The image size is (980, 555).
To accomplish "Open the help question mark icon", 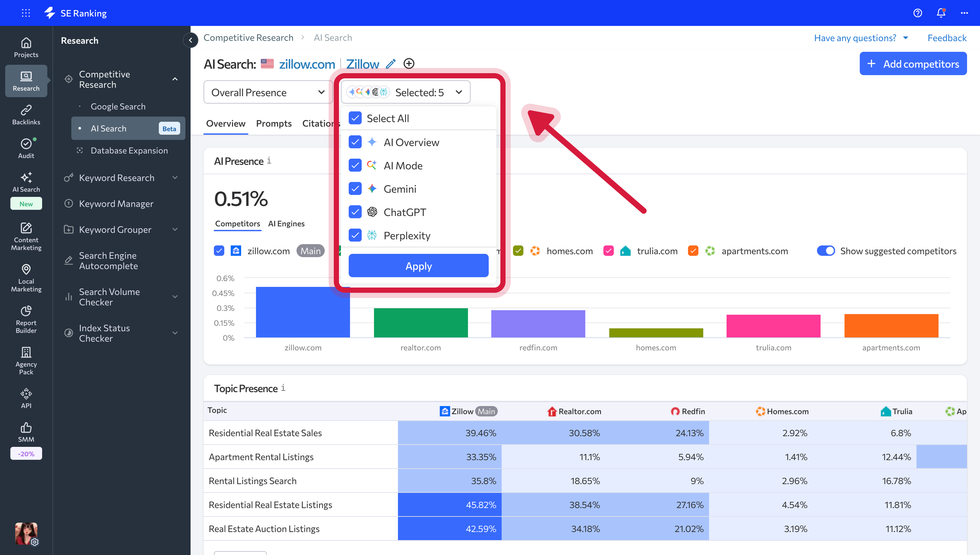I will [x=917, y=13].
